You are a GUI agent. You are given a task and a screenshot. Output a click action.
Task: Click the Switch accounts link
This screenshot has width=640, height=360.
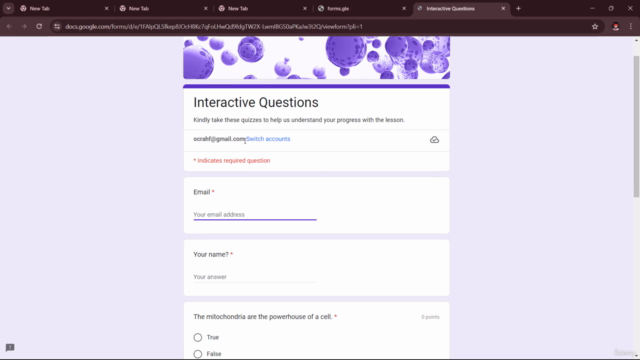coord(268,139)
